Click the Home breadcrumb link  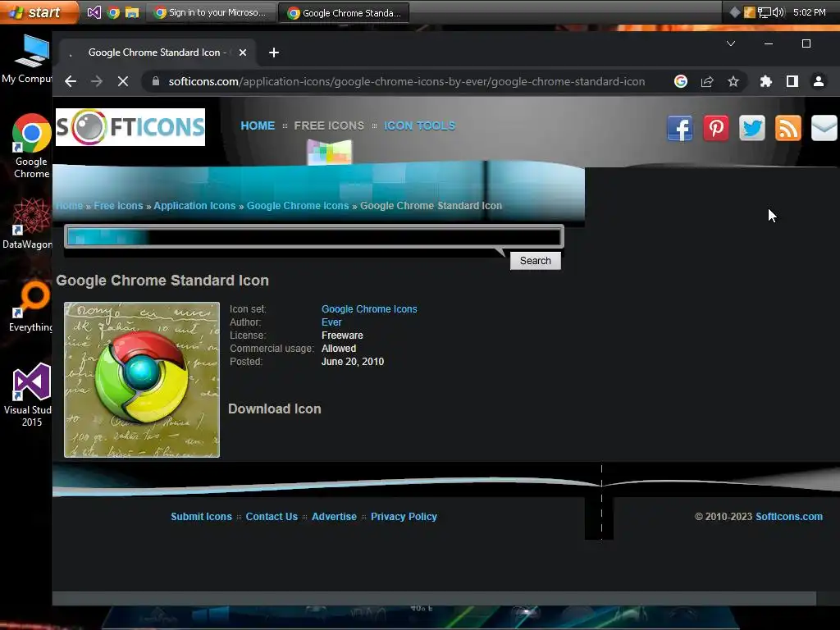click(x=70, y=206)
